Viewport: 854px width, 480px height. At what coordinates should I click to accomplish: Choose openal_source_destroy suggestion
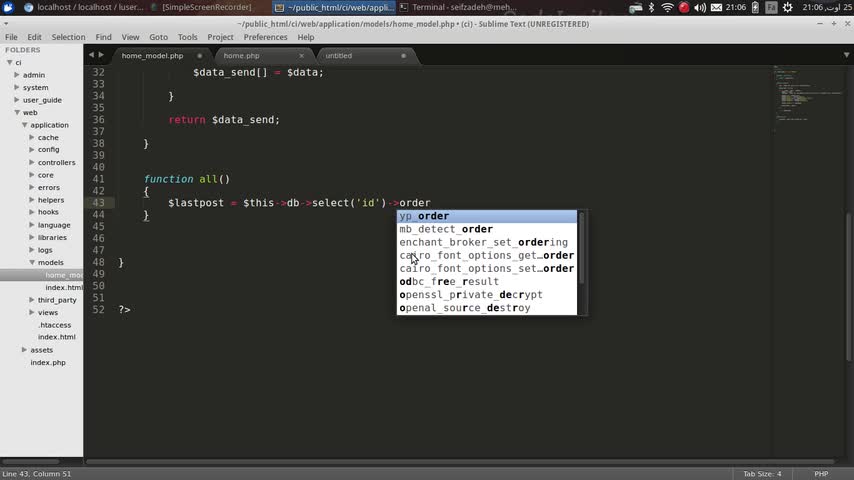click(x=486, y=308)
